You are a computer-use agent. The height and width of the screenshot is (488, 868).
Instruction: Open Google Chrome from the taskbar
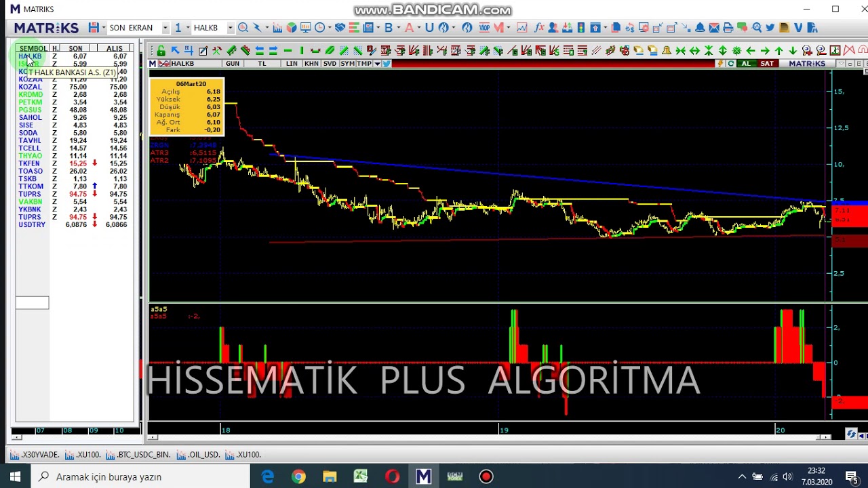coord(298,476)
